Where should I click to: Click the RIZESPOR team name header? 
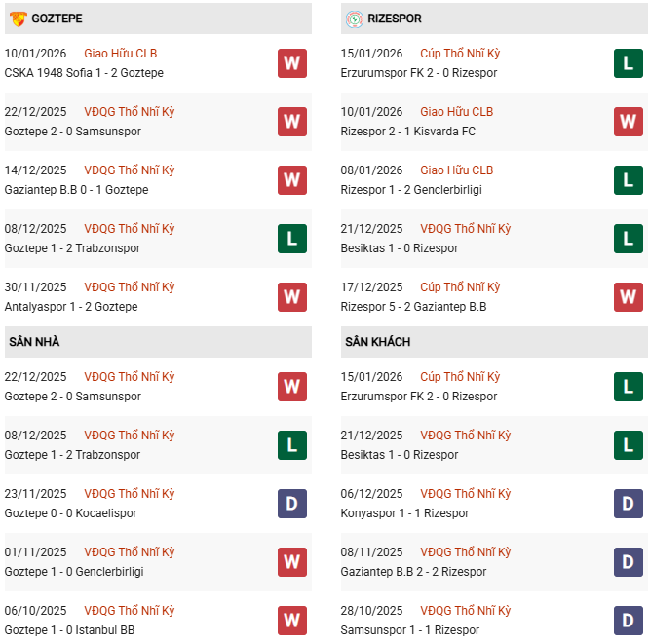point(397,19)
